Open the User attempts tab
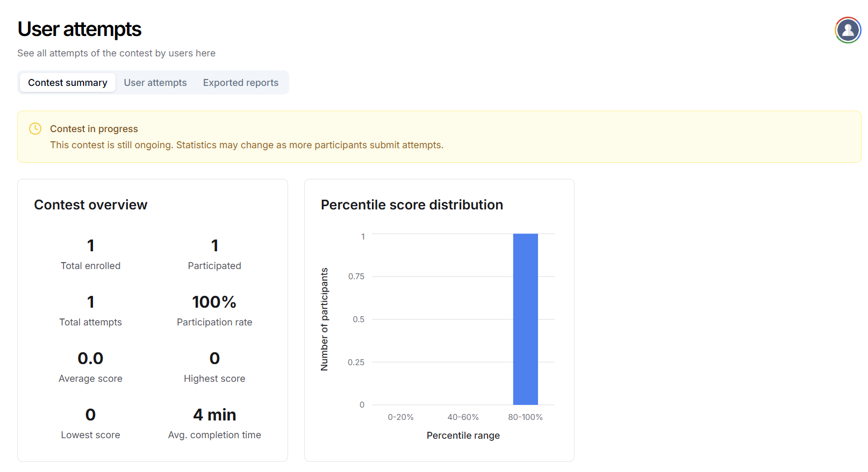Viewport: 868px width, 472px height. [155, 83]
